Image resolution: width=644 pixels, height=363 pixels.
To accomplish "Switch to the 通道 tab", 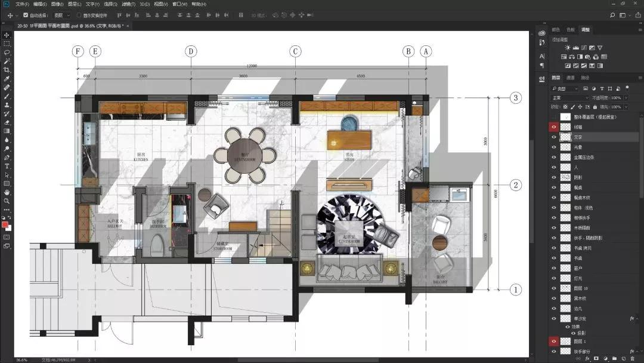I will pos(571,78).
